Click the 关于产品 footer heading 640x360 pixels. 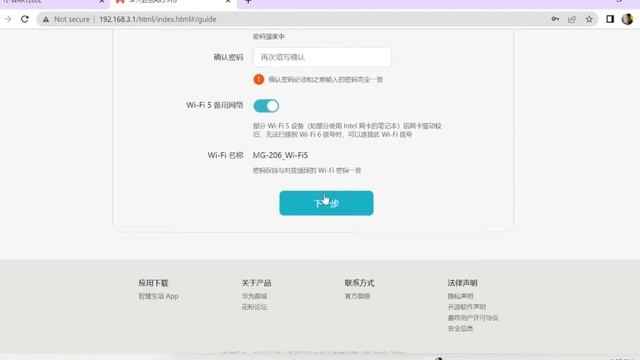click(256, 283)
